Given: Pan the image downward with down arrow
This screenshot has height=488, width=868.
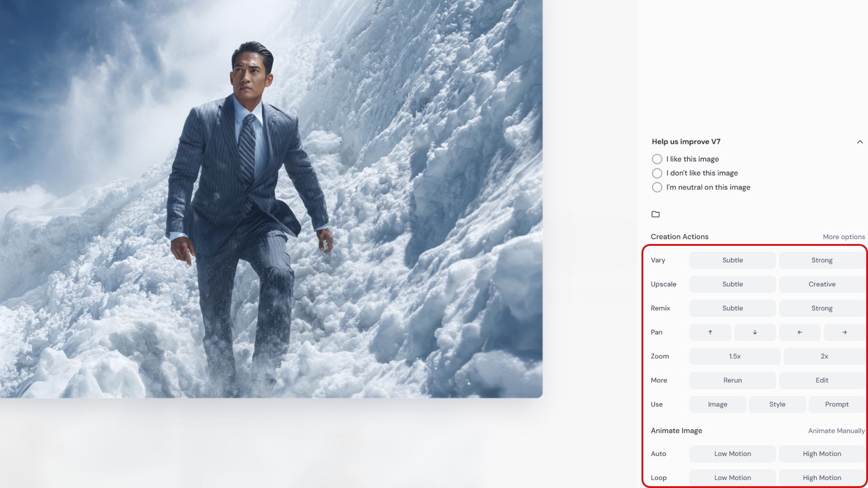Looking at the screenshot, I should pos(755,332).
